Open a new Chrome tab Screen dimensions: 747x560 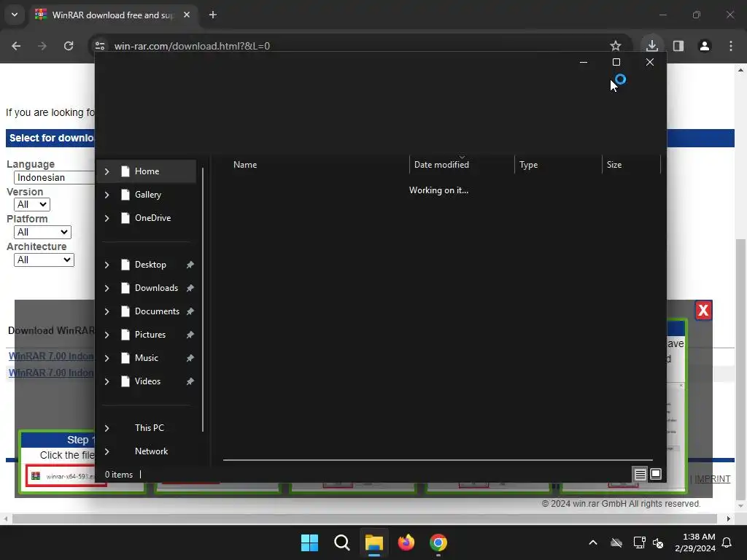coord(213,15)
